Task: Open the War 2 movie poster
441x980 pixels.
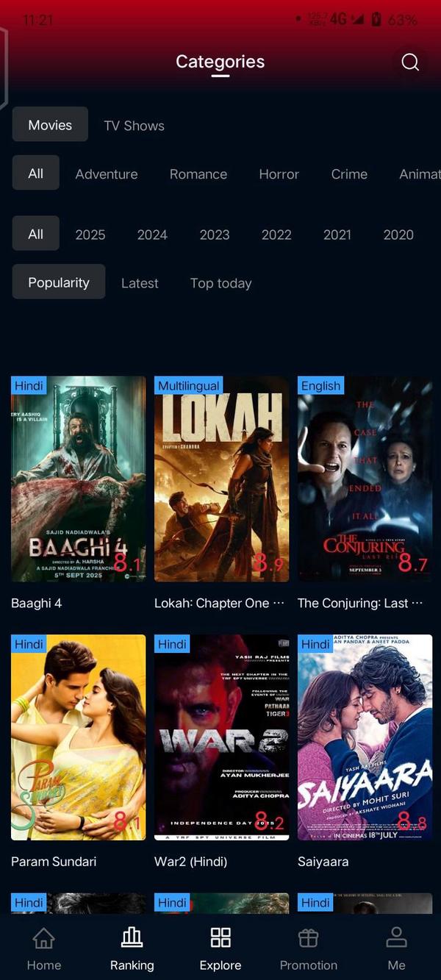Action: click(222, 737)
